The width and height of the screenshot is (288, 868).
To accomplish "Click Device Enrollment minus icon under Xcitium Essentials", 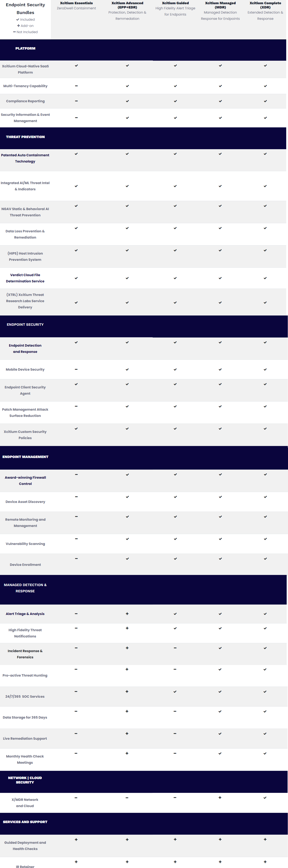I will pyautogui.click(x=76, y=559).
